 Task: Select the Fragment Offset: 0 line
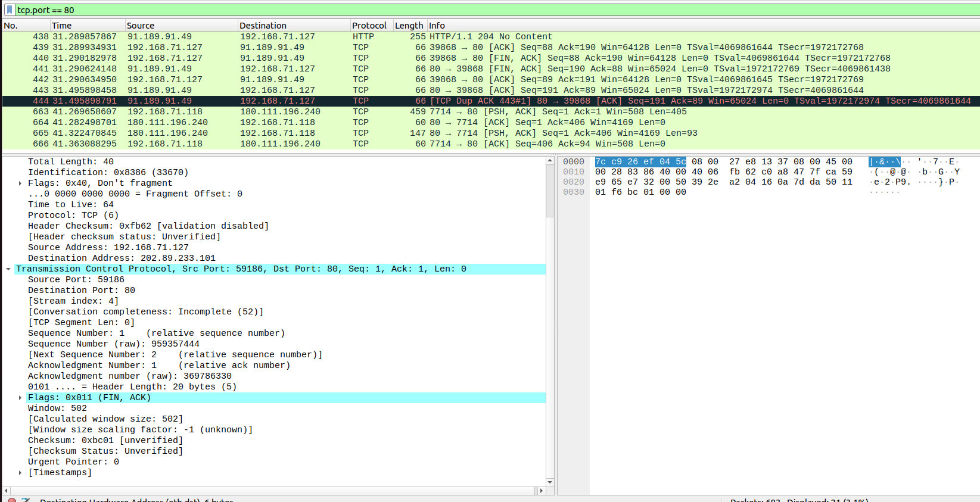tap(135, 194)
